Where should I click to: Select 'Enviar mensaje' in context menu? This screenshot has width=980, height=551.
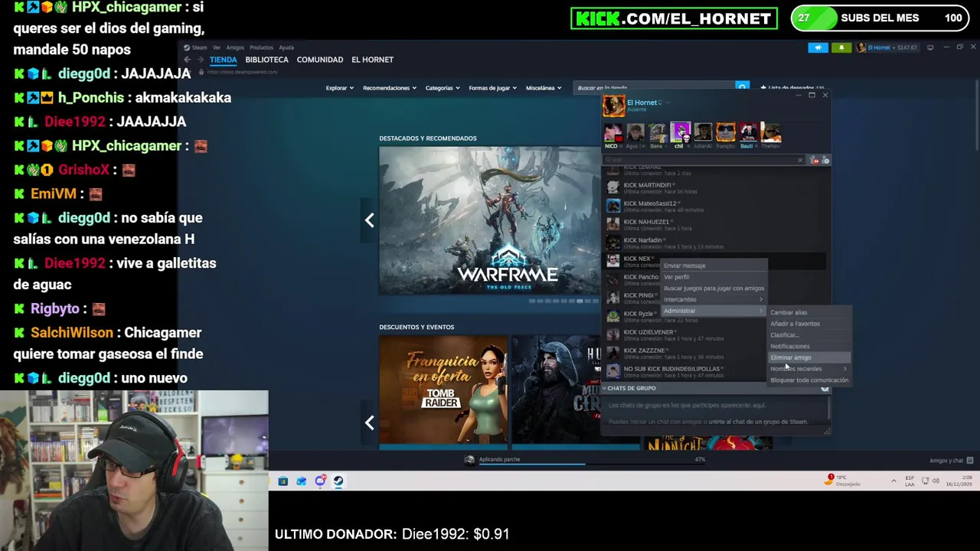click(684, 266)
